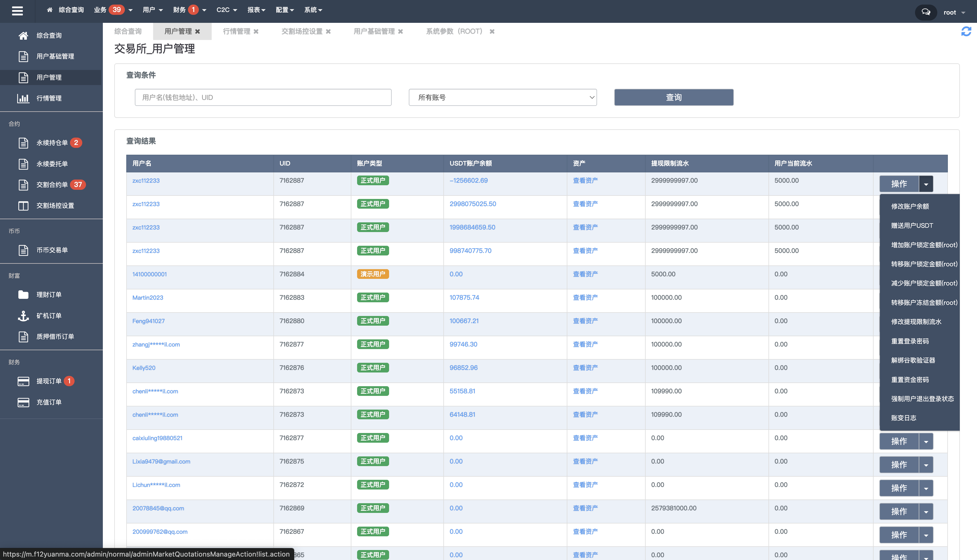977x560 pixels.
Task: Click the refresh icon at top right
Action: [966, 31]
